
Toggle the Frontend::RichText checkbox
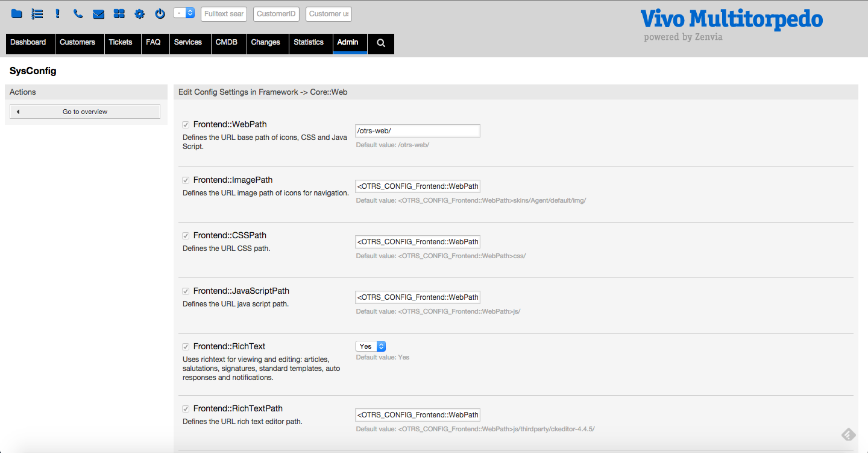186,347
